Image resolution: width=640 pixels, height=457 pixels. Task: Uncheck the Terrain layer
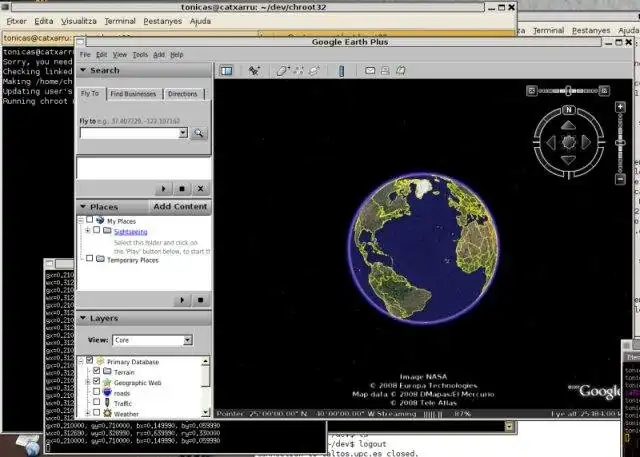coord(97,371)
